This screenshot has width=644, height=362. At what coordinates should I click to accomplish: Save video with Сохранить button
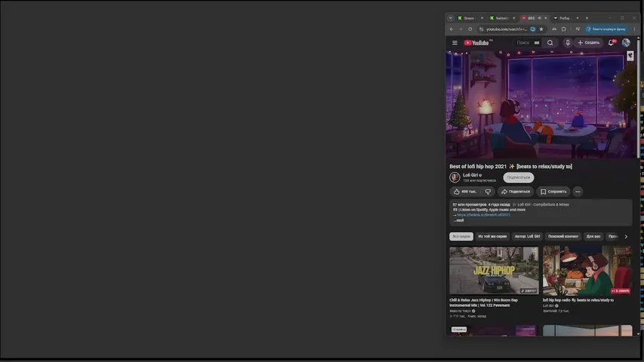coord(553,192)
